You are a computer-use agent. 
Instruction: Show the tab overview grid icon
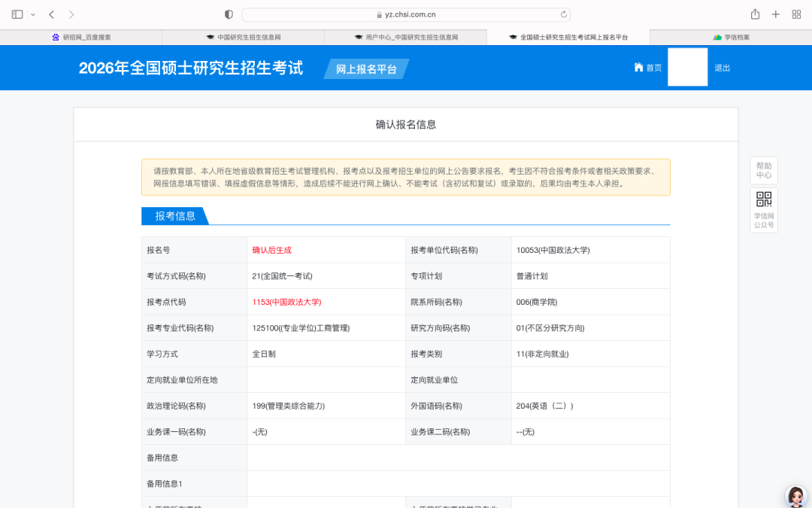(x=796, y=14)
